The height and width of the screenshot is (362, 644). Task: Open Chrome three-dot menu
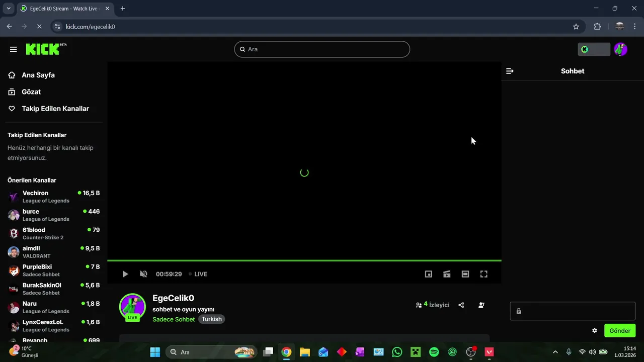pyautogui.click(x=635, y=27)
